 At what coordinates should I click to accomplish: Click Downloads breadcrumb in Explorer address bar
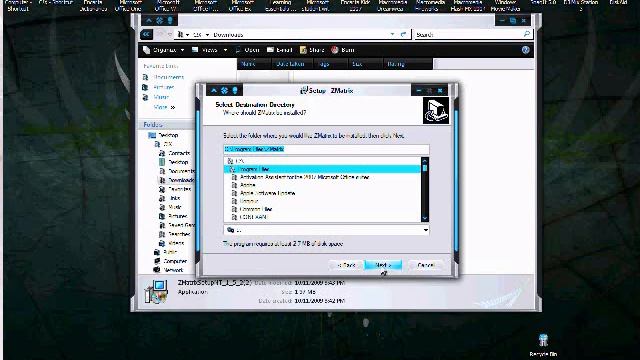[228, 35]
